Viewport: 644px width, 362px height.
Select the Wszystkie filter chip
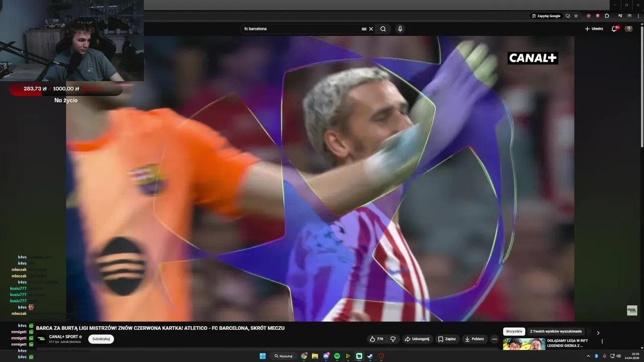514,331
